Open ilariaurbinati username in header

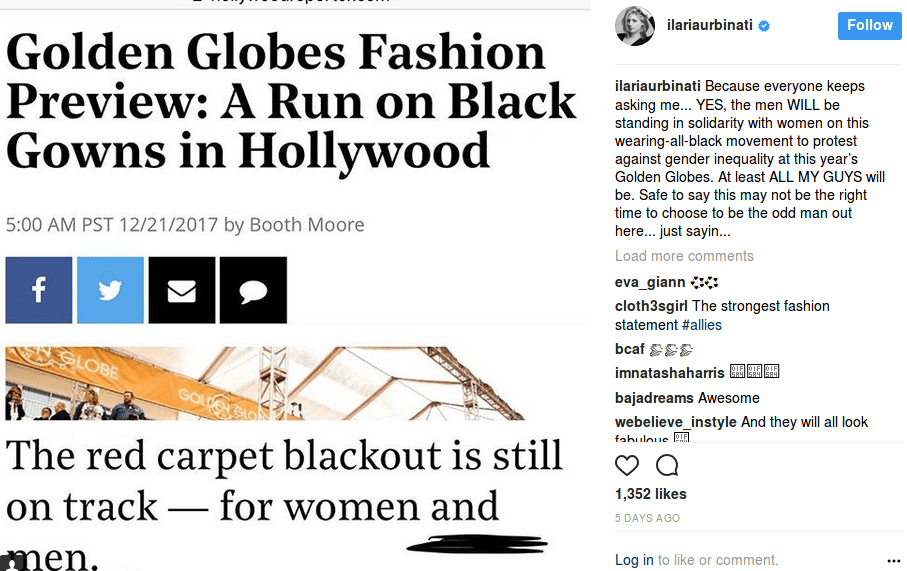[710, 26]
